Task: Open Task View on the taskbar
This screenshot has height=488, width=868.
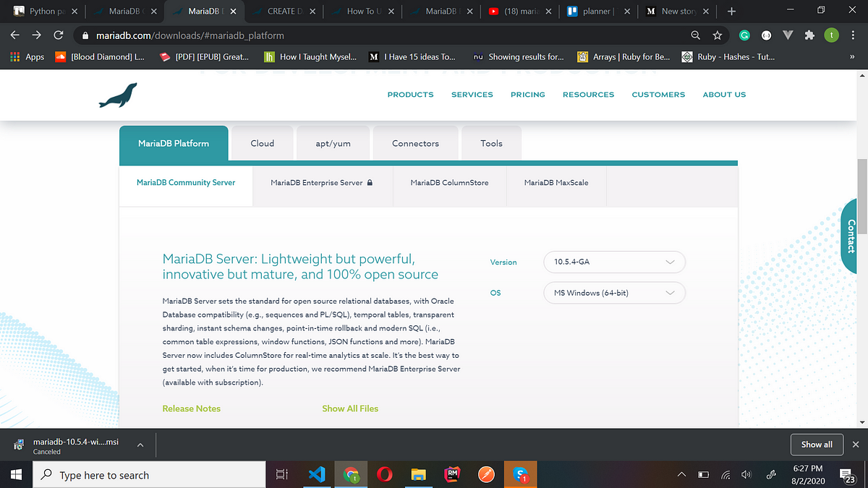Action: pos(282,475)
